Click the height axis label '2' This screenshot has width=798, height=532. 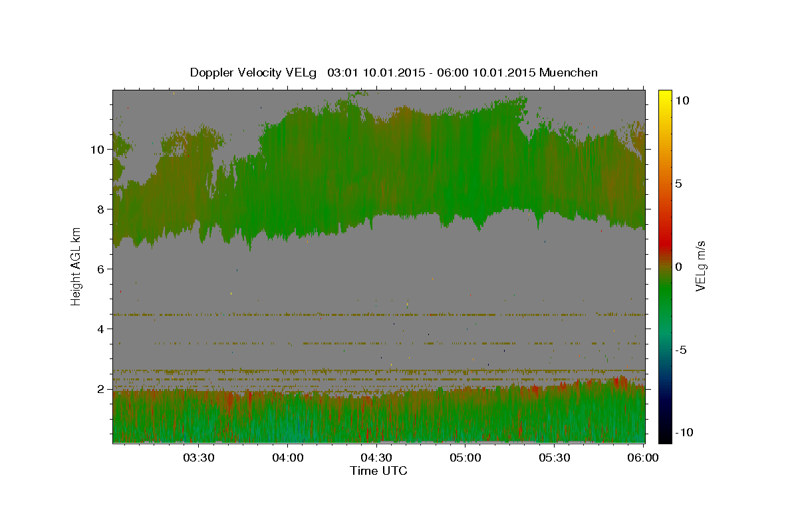coord(101,389)
